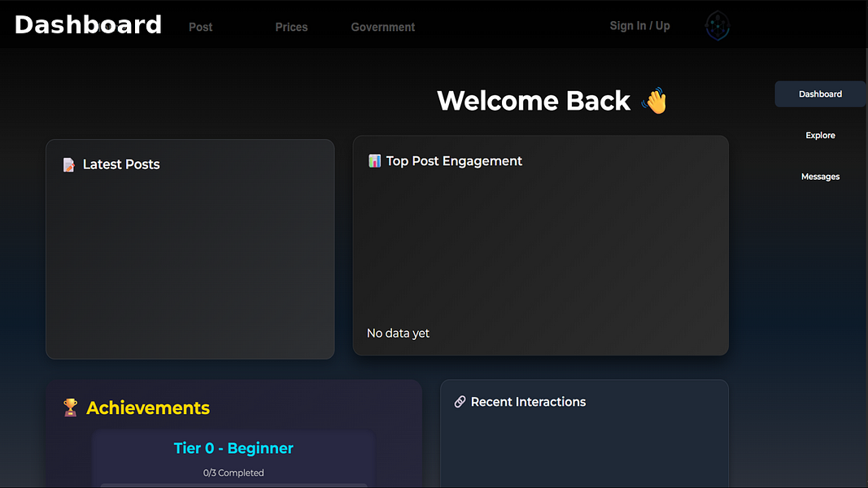Click the Recent Interactions link icon
868x488 pixels.
pos(460,402)
